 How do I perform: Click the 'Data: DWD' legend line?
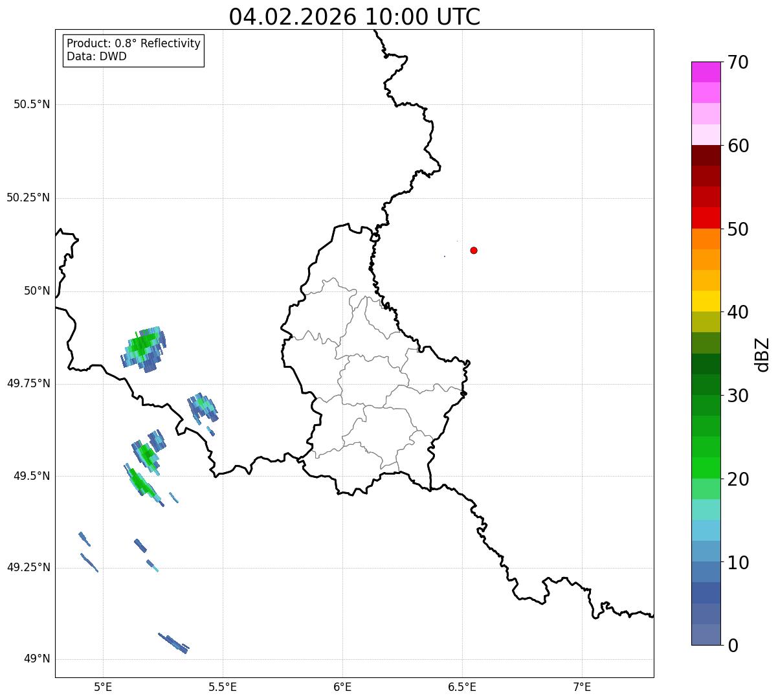97,56
